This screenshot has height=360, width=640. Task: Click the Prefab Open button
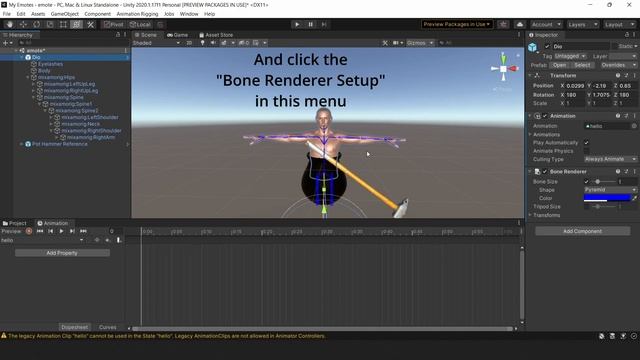[x=560, y=65]
